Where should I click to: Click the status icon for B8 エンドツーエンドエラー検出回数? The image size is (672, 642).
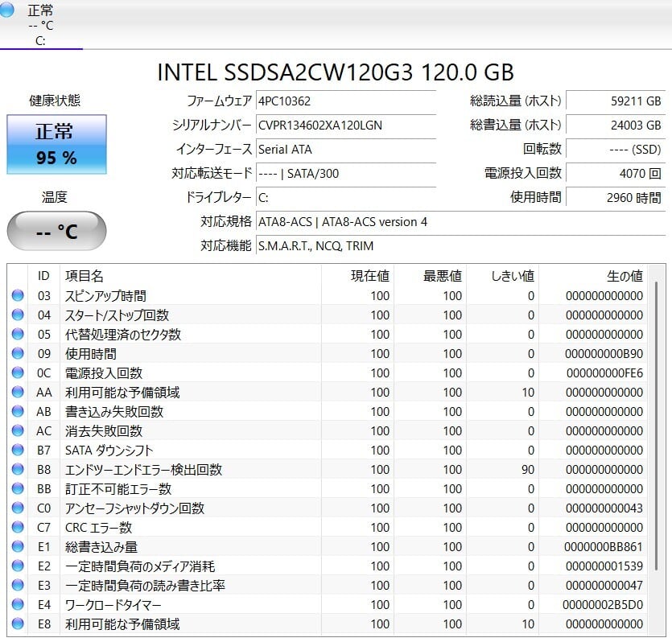pos(18,470)
